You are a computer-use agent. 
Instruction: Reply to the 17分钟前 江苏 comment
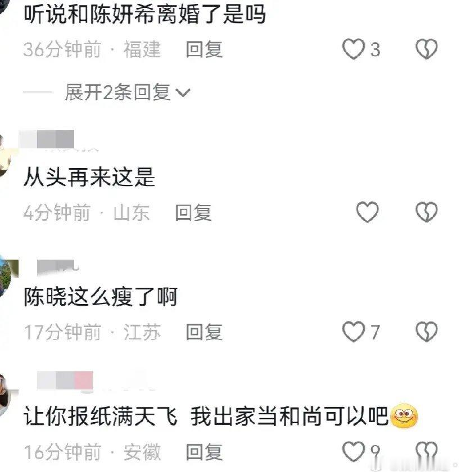(x=204, y=332)
